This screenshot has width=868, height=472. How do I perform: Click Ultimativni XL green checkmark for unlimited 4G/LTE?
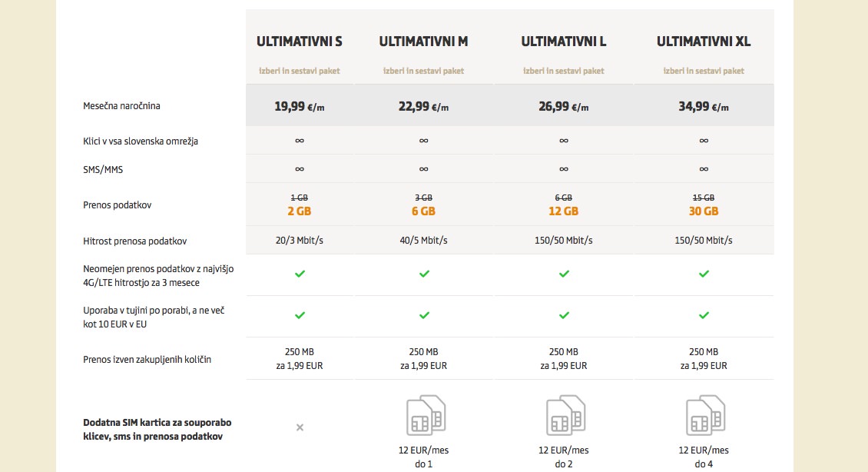click(x=704, y=274)
